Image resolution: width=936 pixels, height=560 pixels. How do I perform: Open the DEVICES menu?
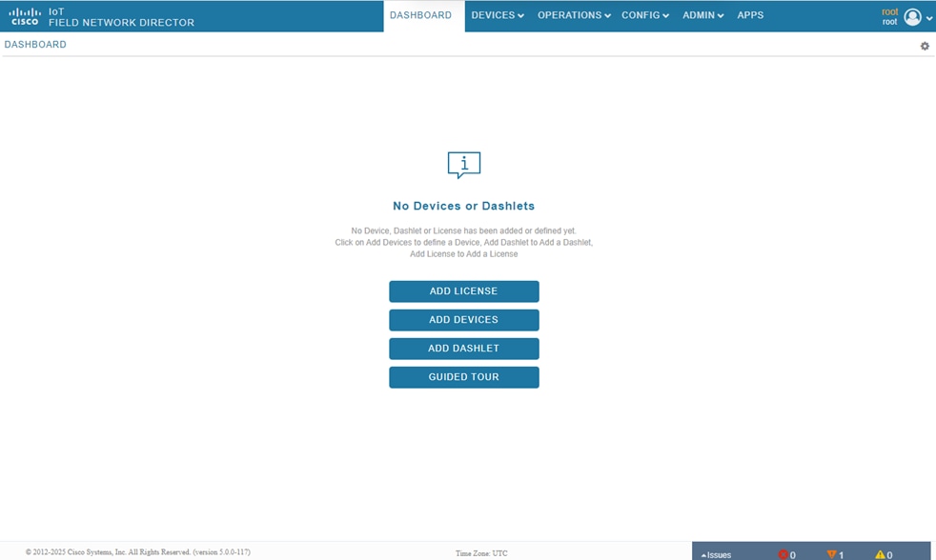pos(498,15)
